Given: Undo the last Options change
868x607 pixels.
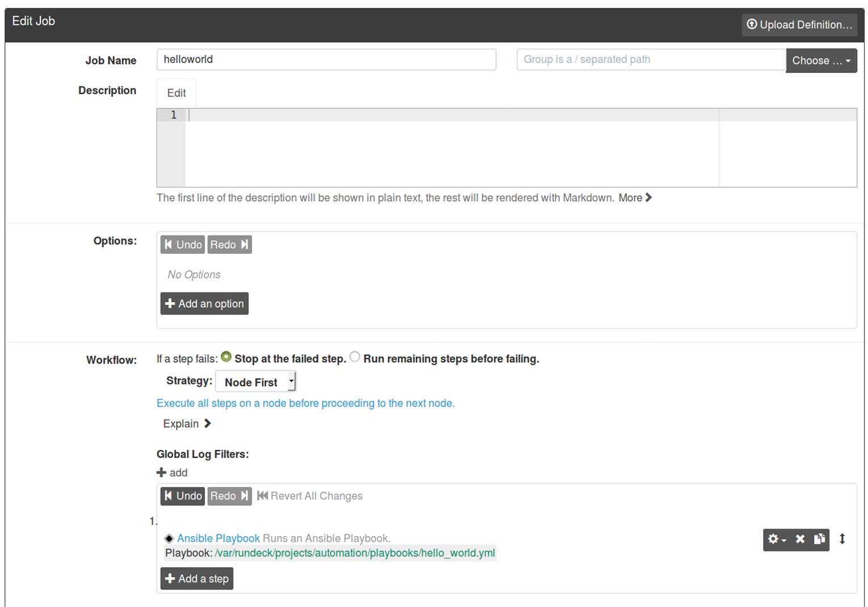Looking at the screenshot, I should (x=183, y=245).
